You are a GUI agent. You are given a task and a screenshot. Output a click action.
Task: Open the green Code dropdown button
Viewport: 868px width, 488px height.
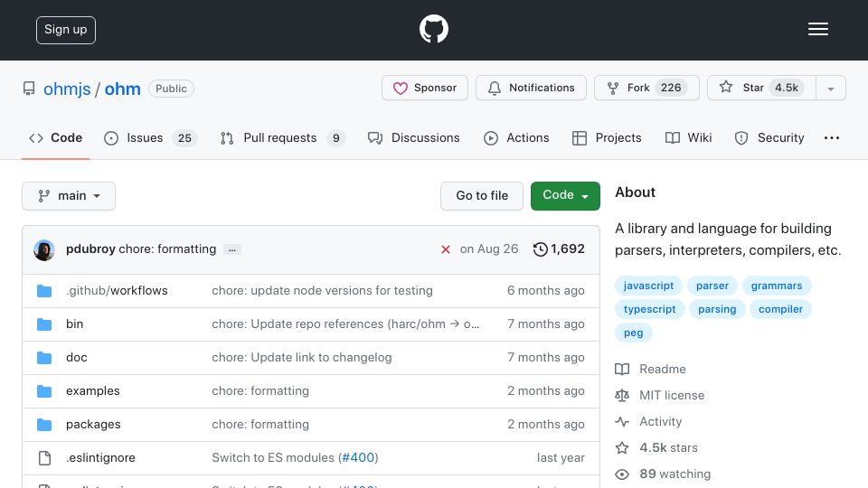565,196
